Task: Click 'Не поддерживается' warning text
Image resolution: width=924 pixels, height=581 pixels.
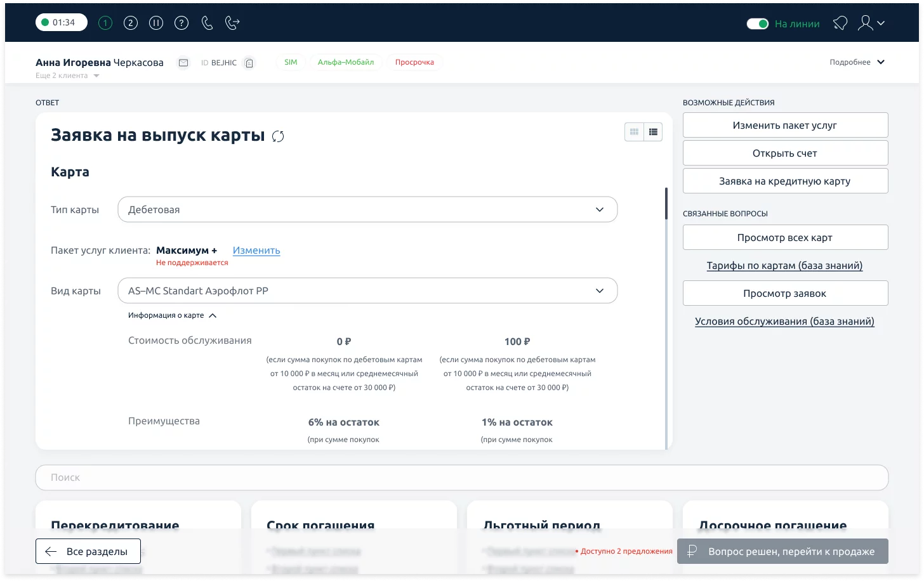Action: 192,263
